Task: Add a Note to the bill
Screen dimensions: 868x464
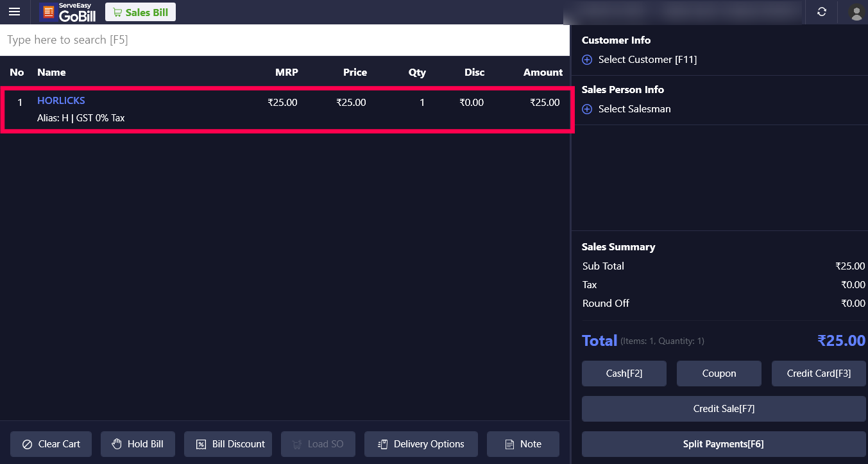Action: click(x=523, y=444)
